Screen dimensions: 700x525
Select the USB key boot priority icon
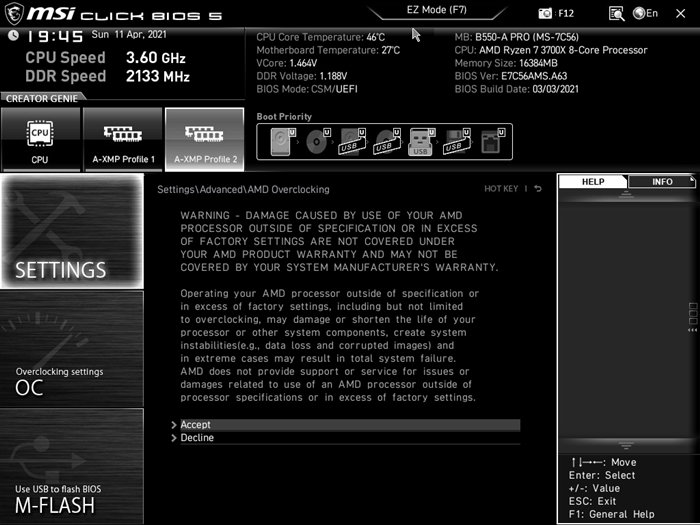click(x=421, y=142)
